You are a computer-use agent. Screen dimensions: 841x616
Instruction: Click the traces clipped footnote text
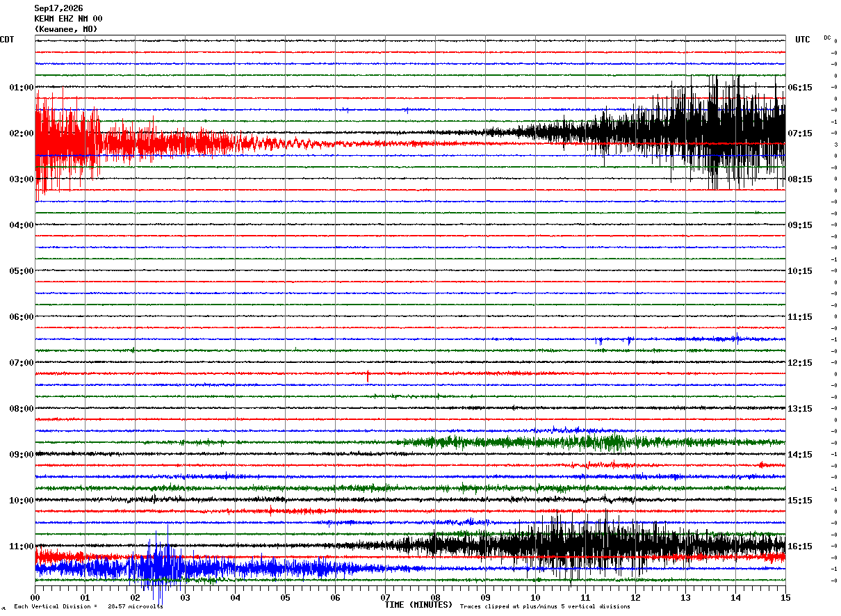coord(545,606)
